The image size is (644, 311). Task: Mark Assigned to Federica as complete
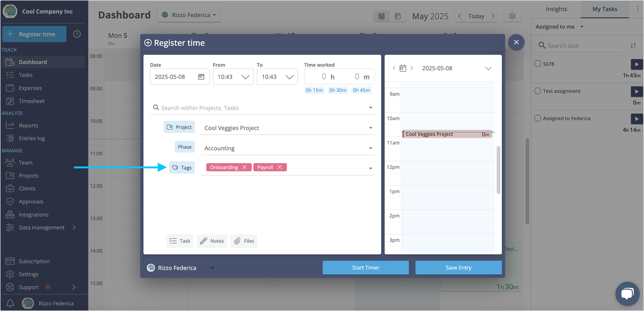538,118
